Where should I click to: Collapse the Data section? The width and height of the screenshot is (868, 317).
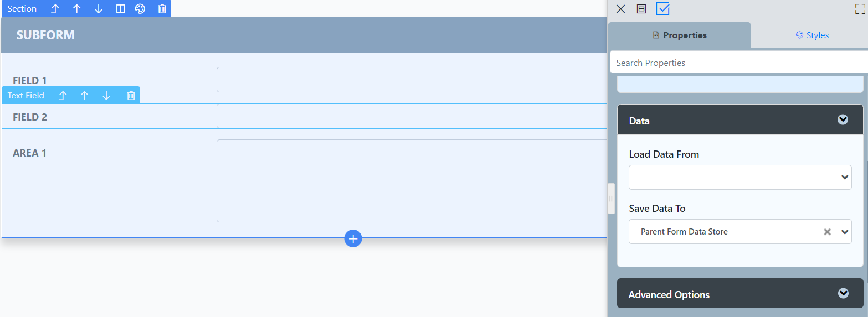(x=843, y=120)
